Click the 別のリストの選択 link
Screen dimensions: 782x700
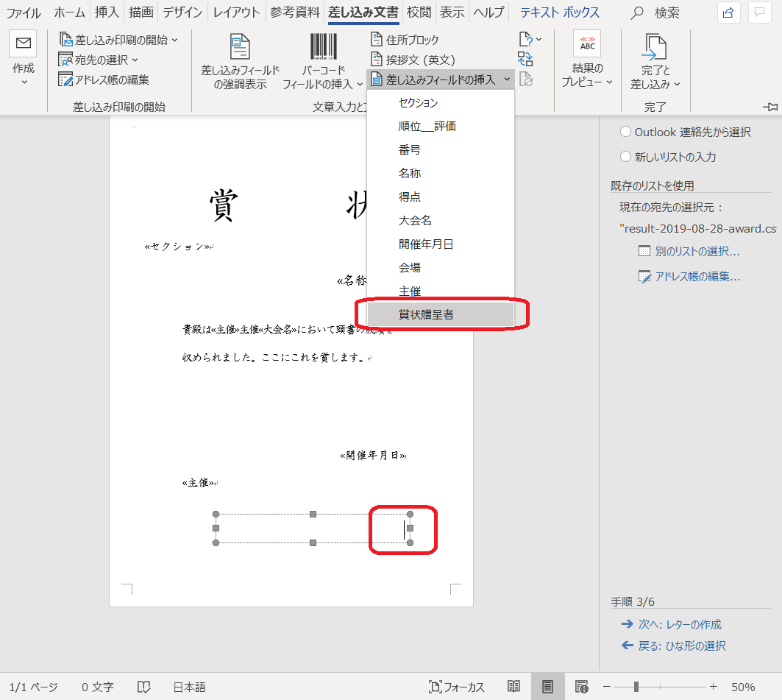click(689, 251)
